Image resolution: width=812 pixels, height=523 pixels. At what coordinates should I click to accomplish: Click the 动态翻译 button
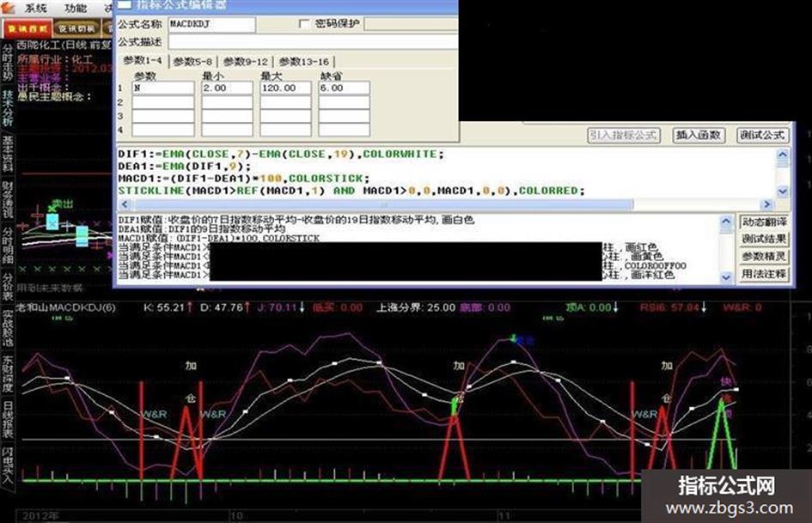[764, 222]
